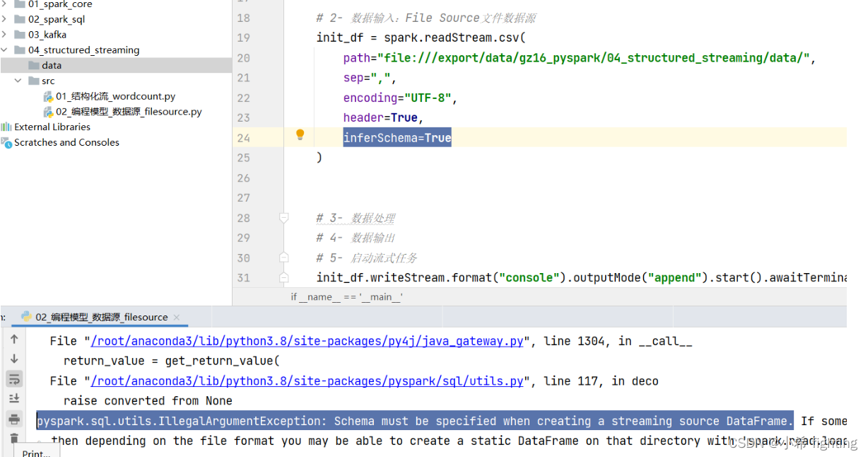Viewport: 868px width, 457px height.
Task: Click the highlighted IllegalArgumentException message
Action: click(x=415, y=421)
